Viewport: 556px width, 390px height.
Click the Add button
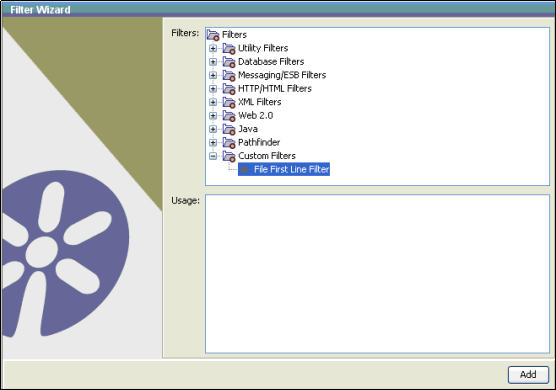(528, 375)
